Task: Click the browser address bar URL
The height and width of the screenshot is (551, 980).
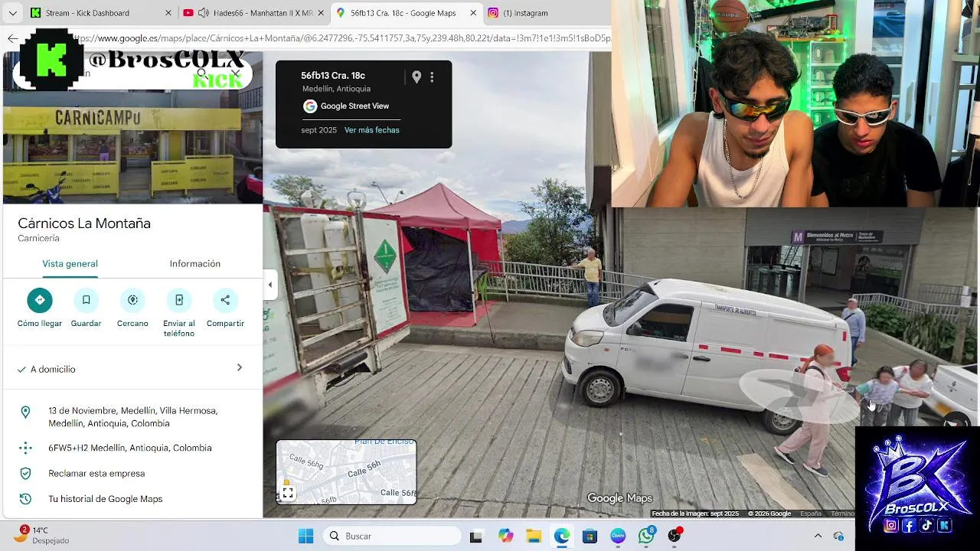Action: tap(341, 38)
